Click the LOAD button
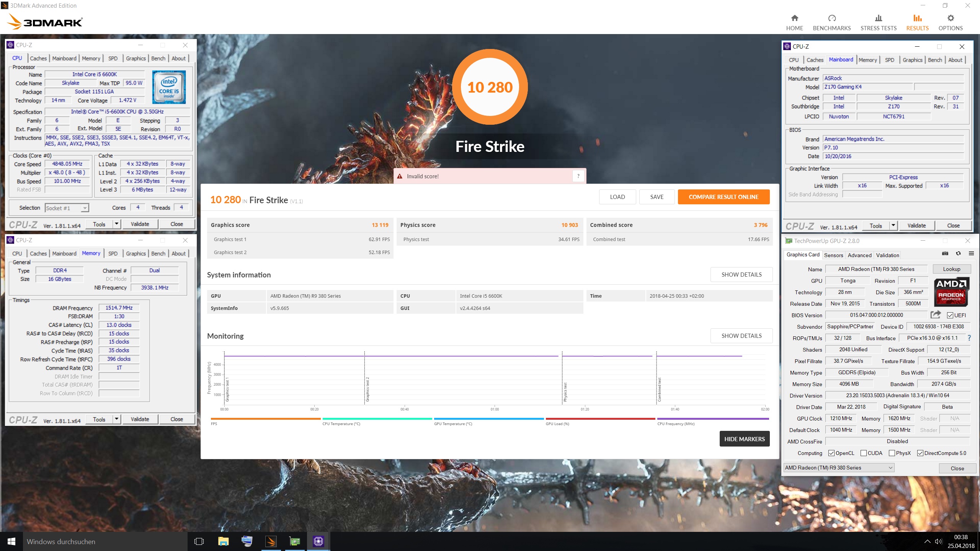980x551 pixels. click(x=617, y=197)
